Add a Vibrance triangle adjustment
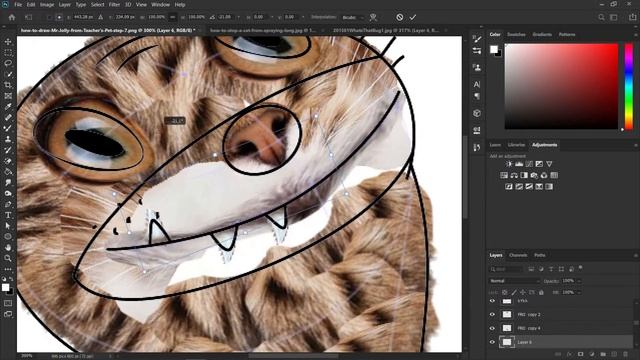 click(549, 164)
